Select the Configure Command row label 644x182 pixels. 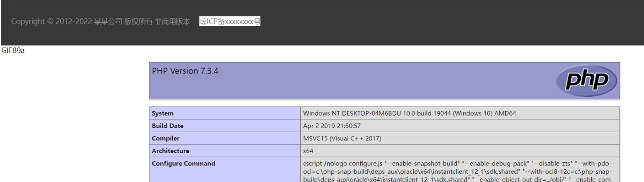[183, 164]
